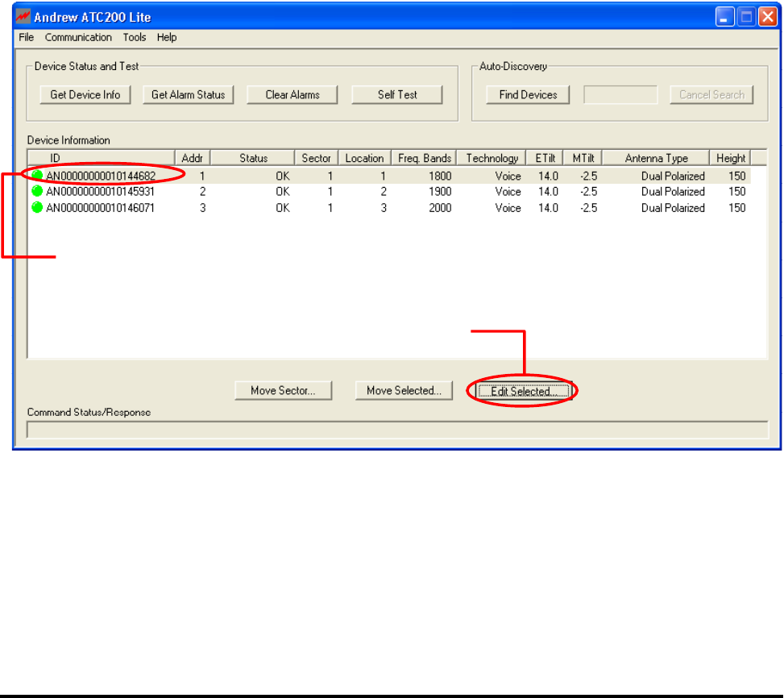Click green status icon of AN0000000010144682
Screen dimensions: 784x698
pos(37,175)
